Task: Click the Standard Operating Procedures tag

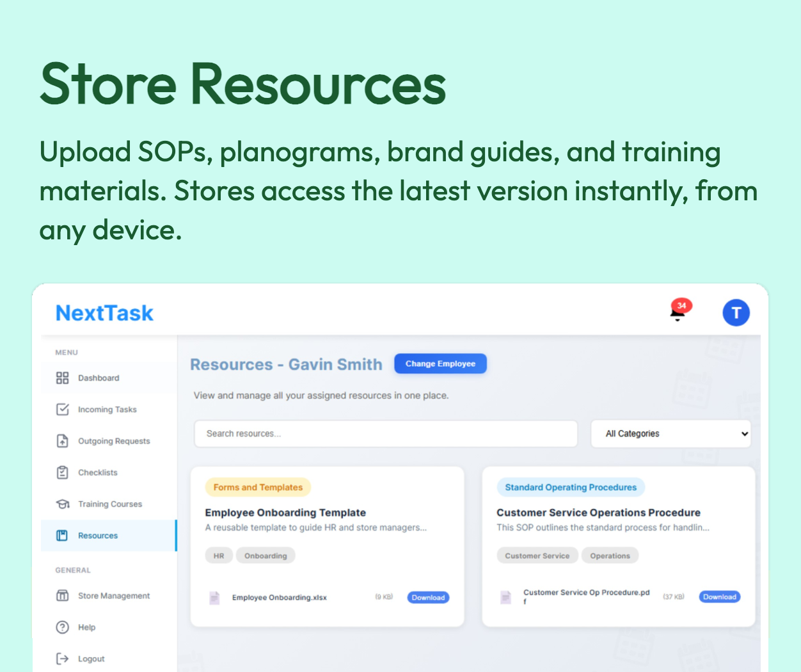Action: pos(571,487)
